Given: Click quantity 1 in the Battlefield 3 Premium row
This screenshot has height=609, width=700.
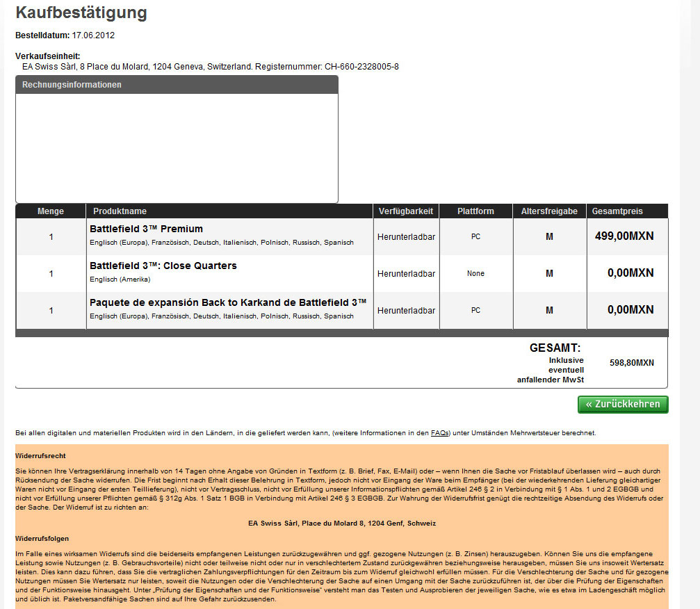Looking at the screenshot, I should click(51, 237).
